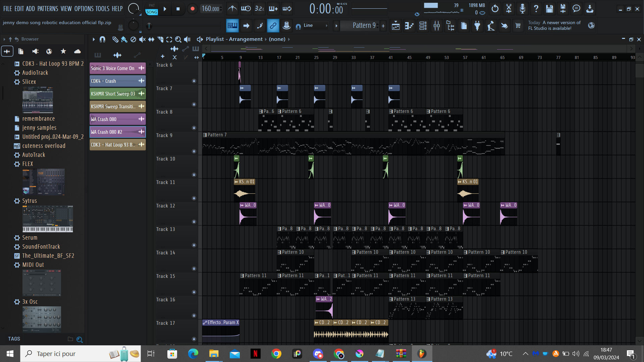Open the Piano roll icon
The height and width of the screenshot is (362, 644).
(409, 25)
